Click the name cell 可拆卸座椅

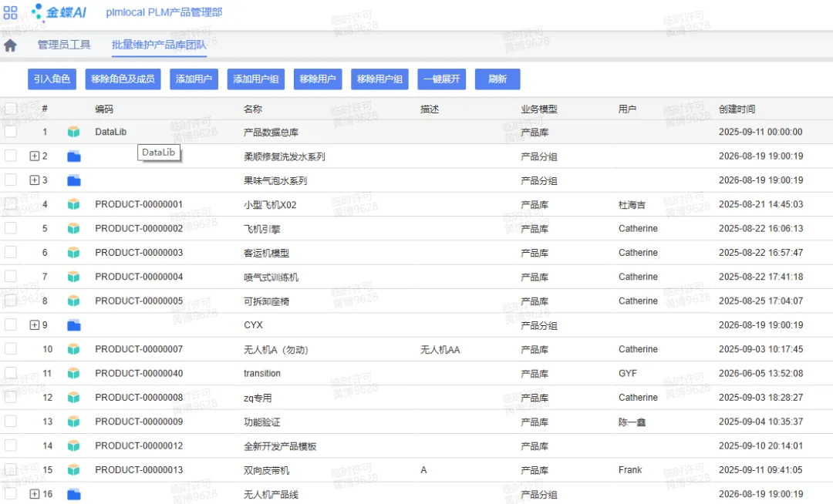point(266,301)
